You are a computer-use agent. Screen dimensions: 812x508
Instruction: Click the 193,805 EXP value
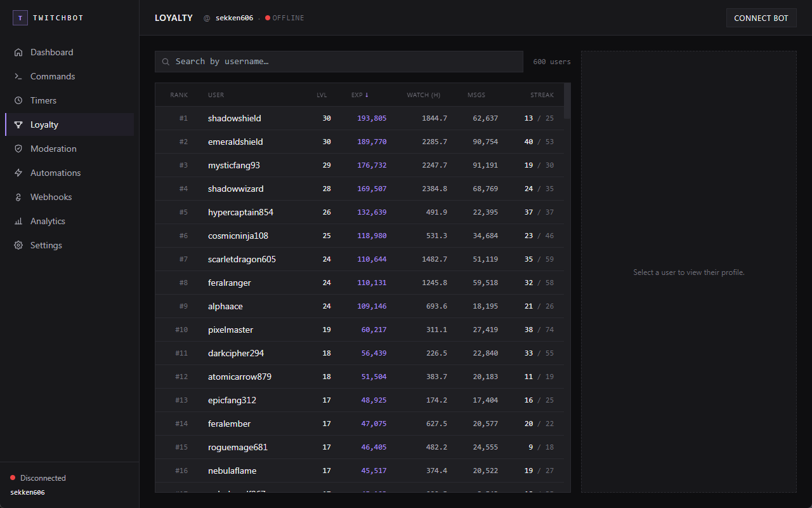point(372,118)
